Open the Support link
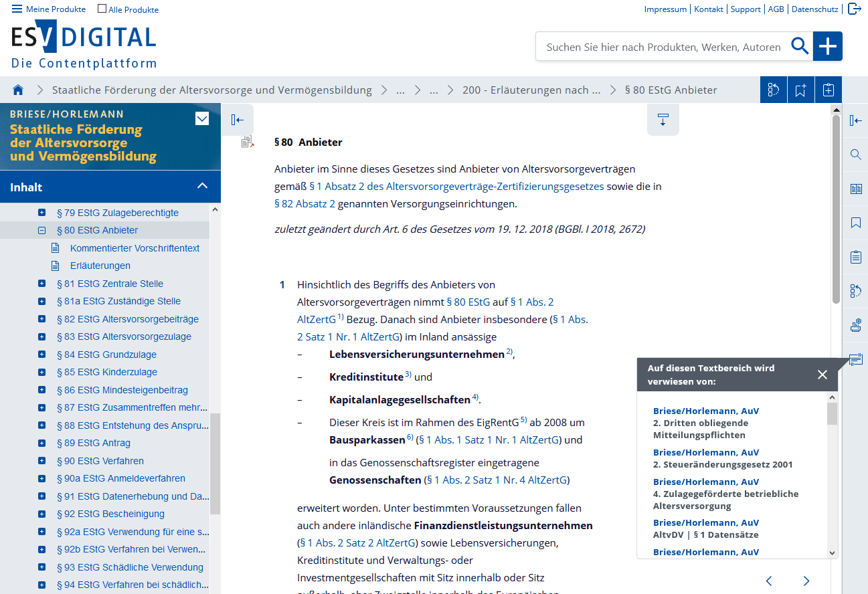The height and width of the screenshot is (594, 868). point(746,9)
